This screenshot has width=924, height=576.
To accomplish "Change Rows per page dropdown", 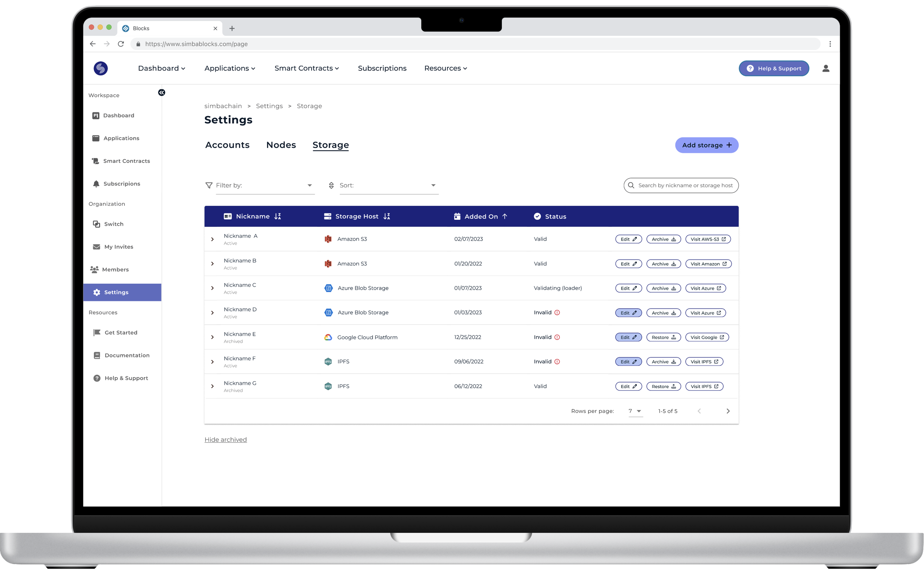I will [635, 411].
